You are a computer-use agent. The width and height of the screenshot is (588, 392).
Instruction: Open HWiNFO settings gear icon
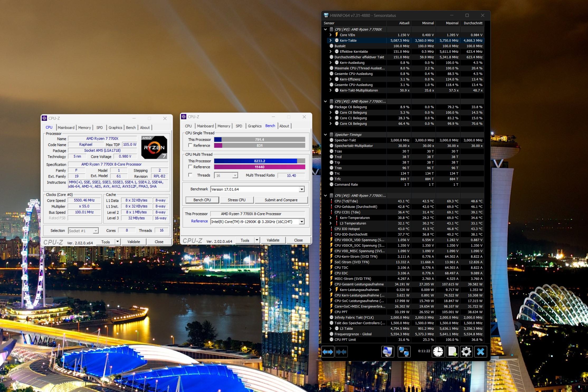click(466, 352)
